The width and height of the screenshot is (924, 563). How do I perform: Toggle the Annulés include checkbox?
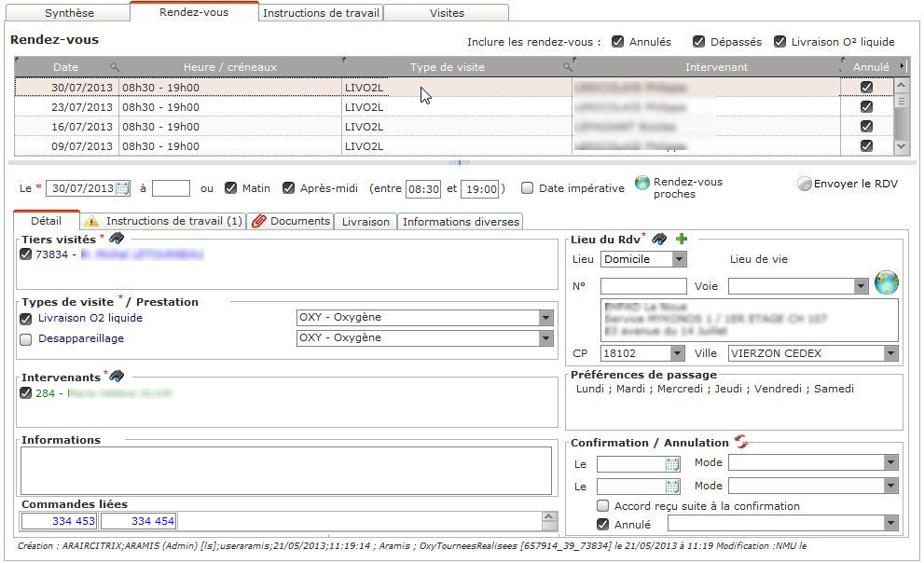[x=617, y=42]
